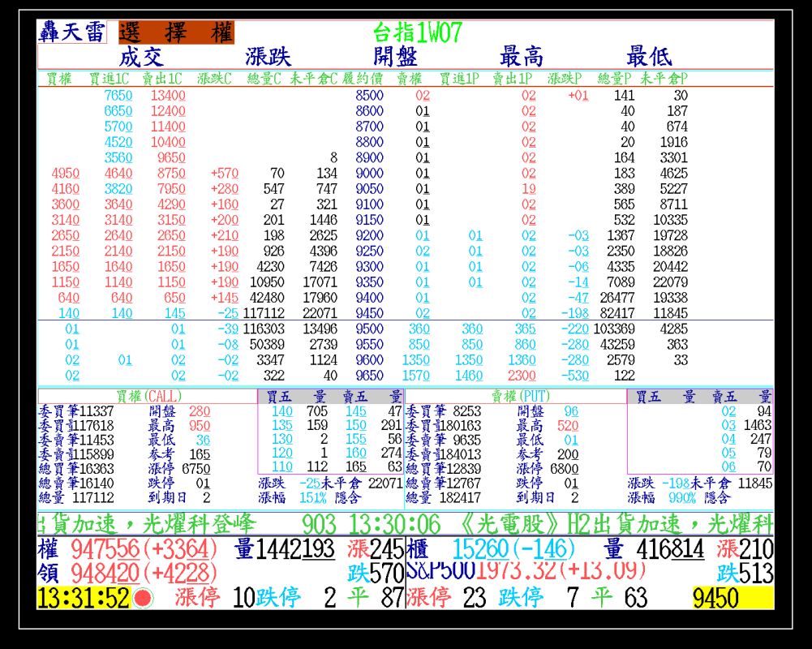Click the 總量C column header
The image size is (812, 649).
264,79
